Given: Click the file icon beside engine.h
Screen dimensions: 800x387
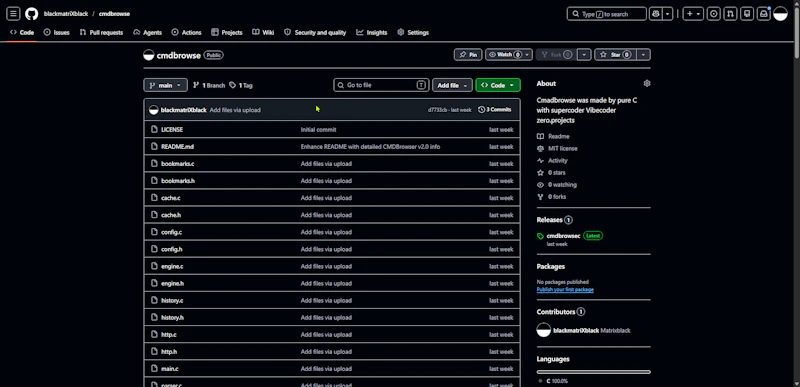Looking at the screenshot, I should [x=154, y=283].
